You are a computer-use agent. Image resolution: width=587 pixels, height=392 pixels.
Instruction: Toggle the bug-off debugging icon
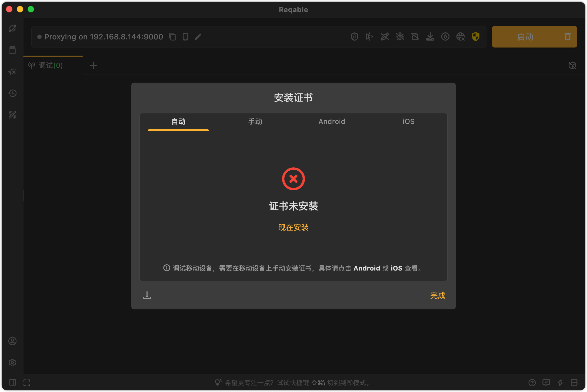[x=400, y=36]
